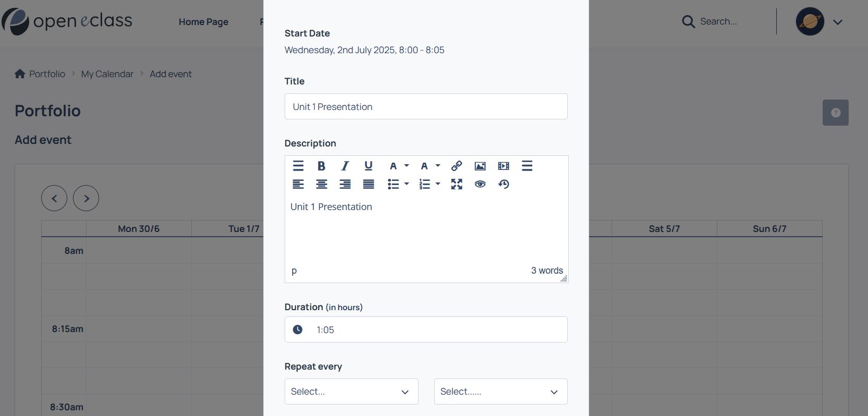Click the 8:30am time row label

67,407
